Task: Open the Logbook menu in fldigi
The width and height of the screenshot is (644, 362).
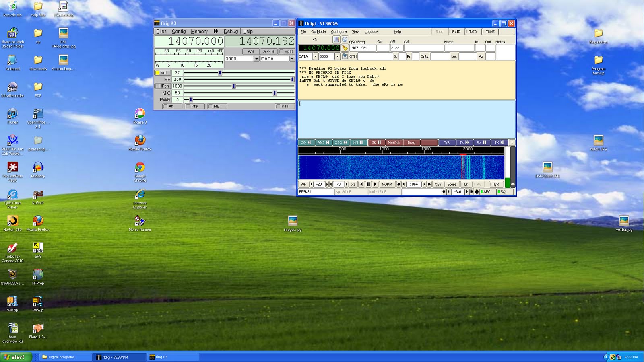Action: (372, 31)
